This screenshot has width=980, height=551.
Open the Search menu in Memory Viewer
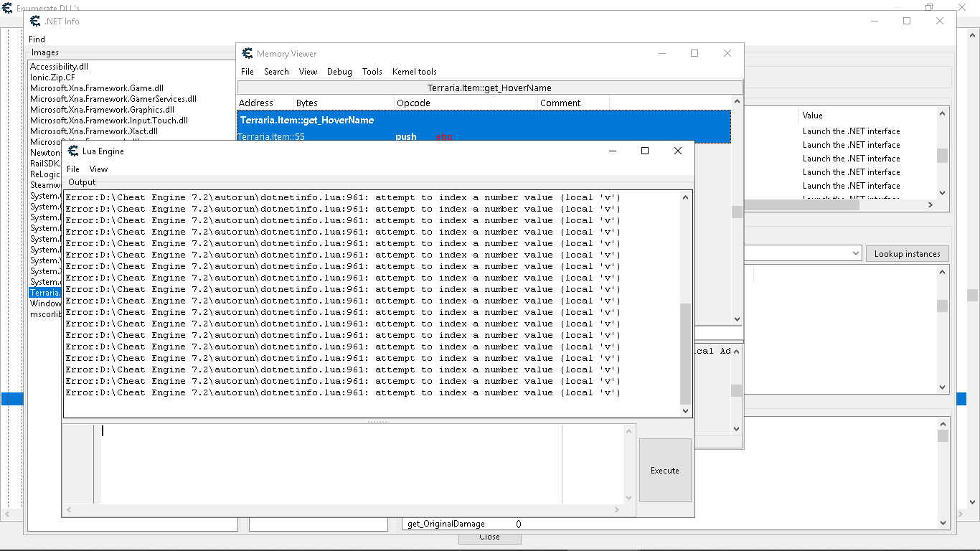tap(276, 72)
